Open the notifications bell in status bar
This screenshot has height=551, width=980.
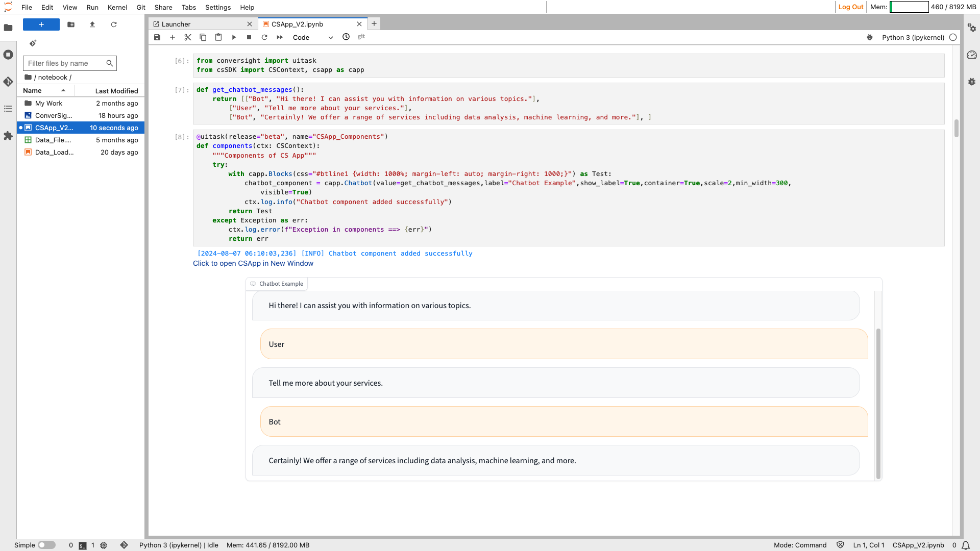[966, 545]
